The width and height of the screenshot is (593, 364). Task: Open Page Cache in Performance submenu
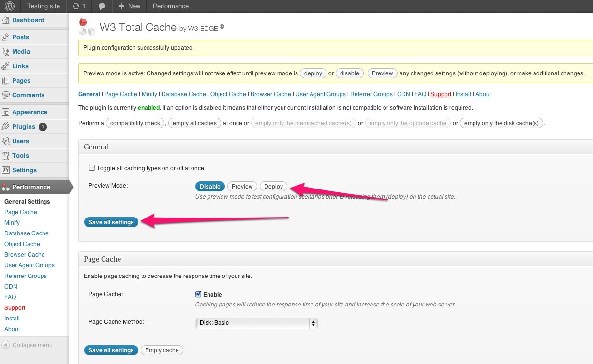coord(21,212)
